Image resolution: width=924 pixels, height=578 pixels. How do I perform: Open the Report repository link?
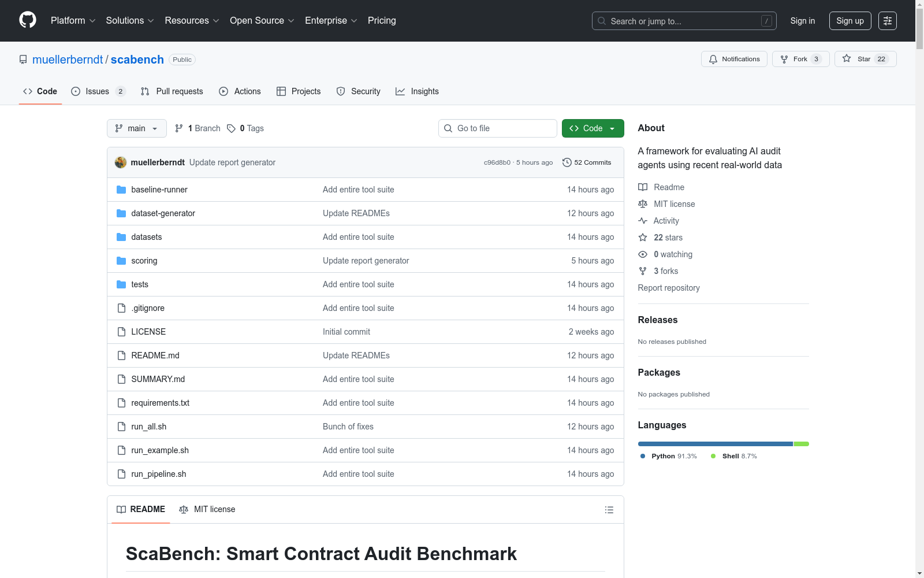(668, 288)
